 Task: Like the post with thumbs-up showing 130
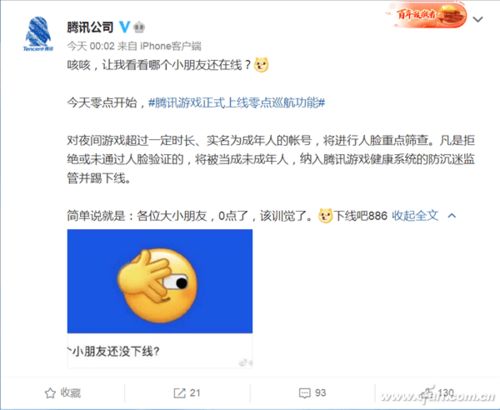pos(438,393)
